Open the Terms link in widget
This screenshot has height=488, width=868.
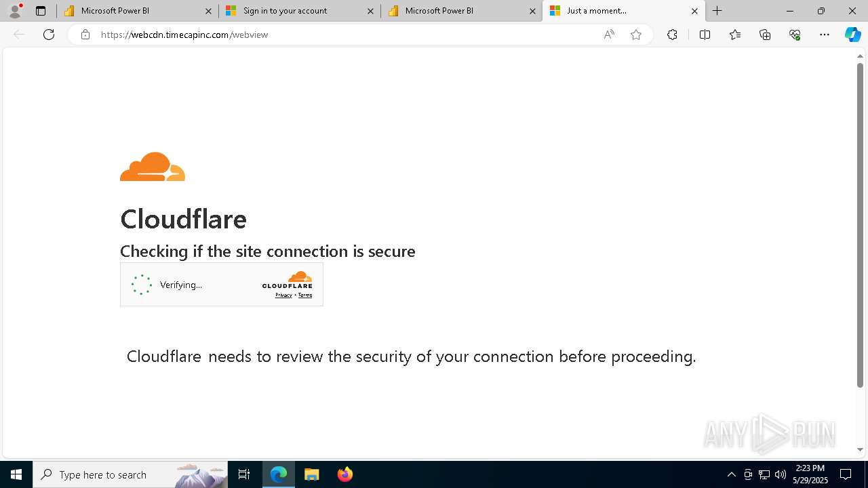(305, 295)
